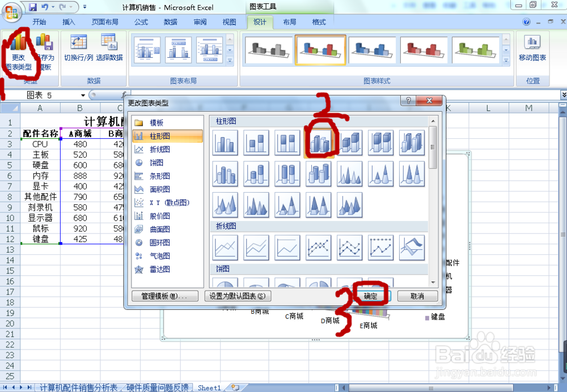This screenshot has width=567, height=392.
Task: Click dialog scrollbar down arrow
Action: pos(433,283)
